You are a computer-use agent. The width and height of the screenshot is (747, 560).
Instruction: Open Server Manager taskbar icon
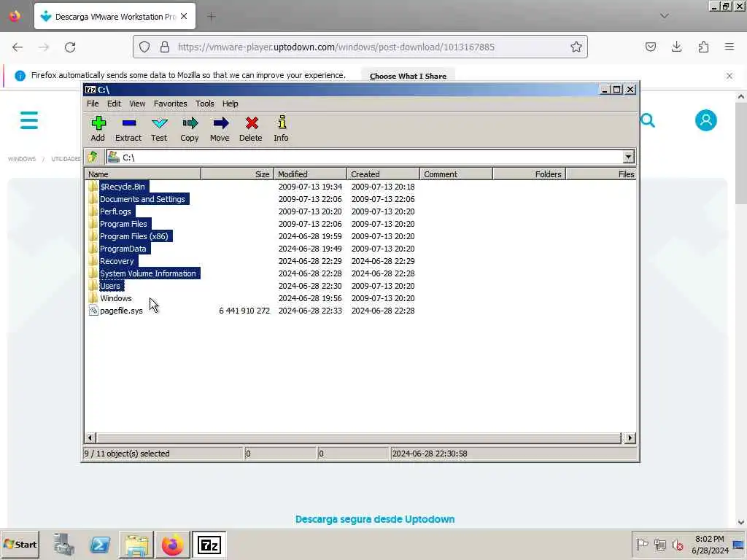pos(64,545)
